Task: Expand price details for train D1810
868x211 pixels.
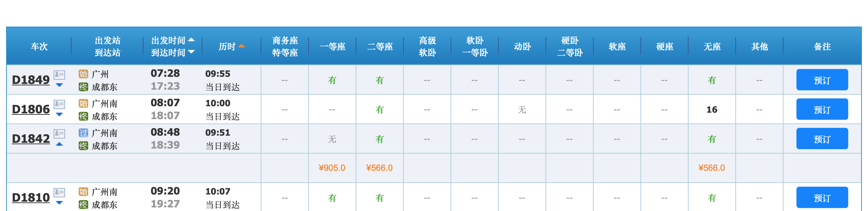Action: [59, 203]
